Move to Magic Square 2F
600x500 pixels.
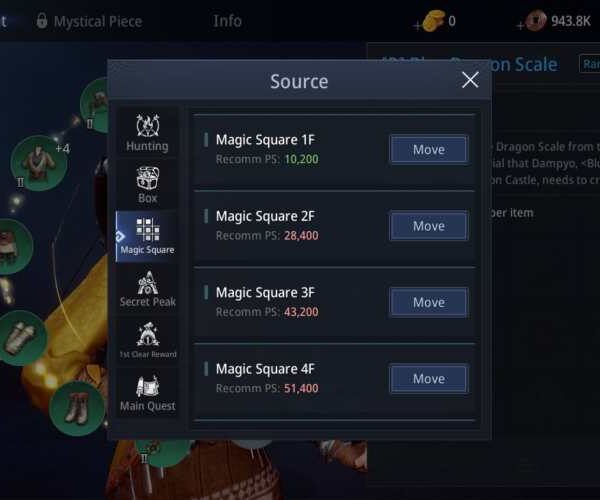point(429,226)
